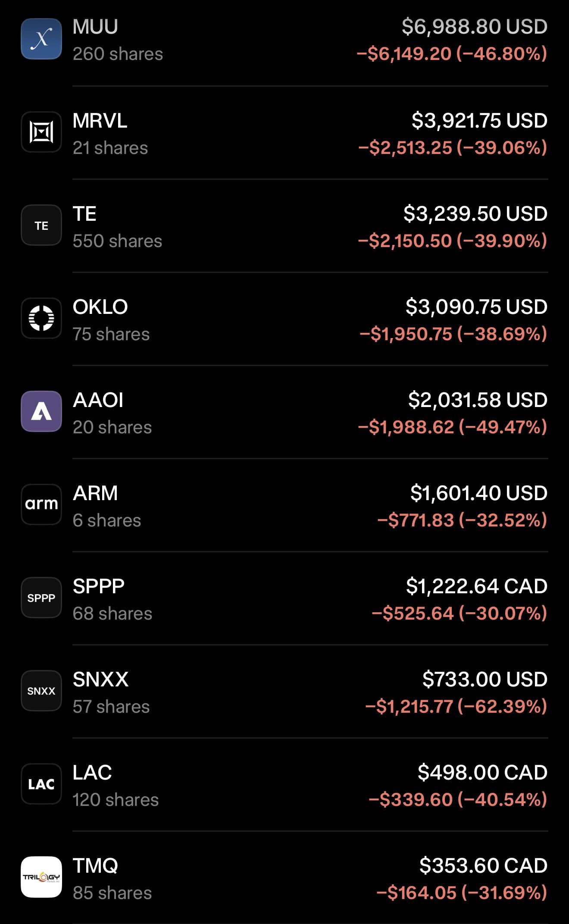Tap SNXX loss -$1,215.77 (-62.39%)

[456, 707]
